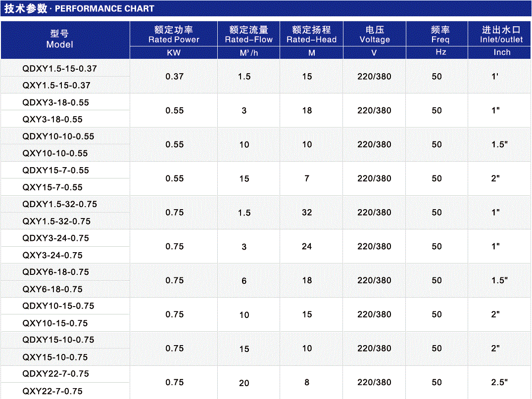Viewport: 532px width, 399px height.
Task: Select the Rated-Head column header
Action: tap(311, 35)
